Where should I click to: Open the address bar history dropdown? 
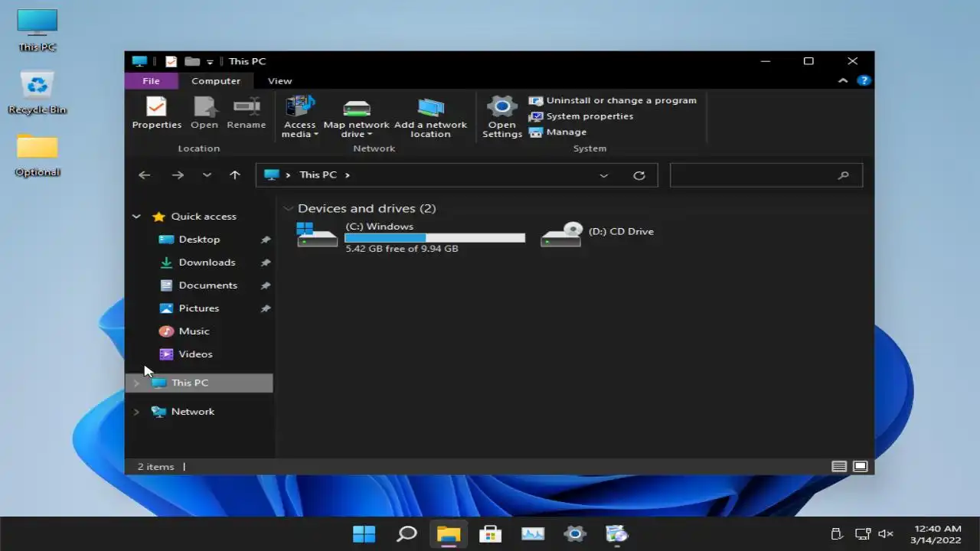tap(603, 175)
